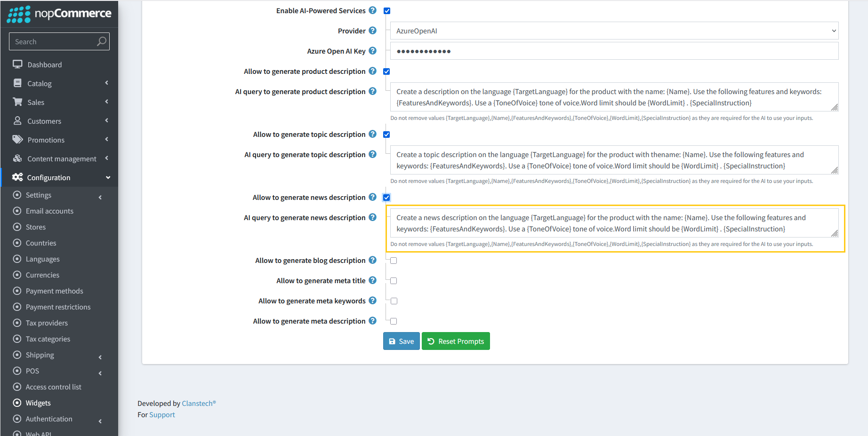Open the Clanstech developer link

[x=197, y=403]
